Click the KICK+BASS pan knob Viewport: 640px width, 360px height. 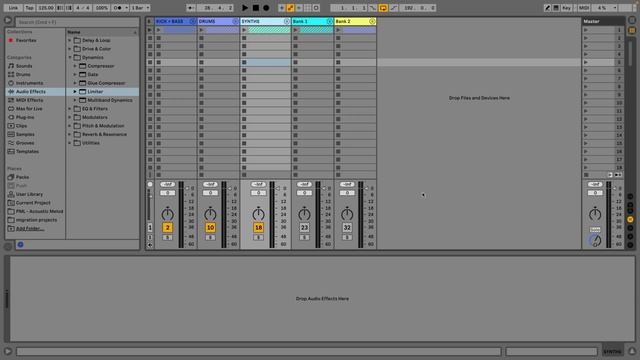pos(167,214)
